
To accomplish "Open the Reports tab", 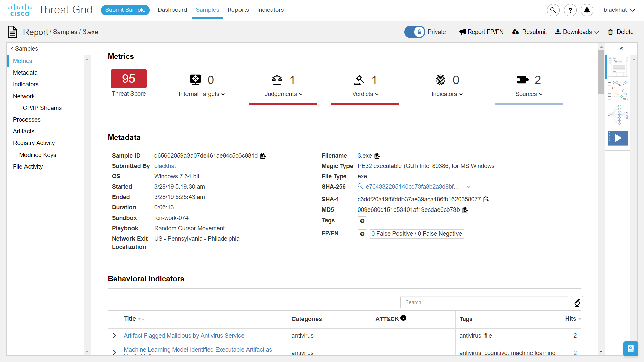I will [238, 10].
